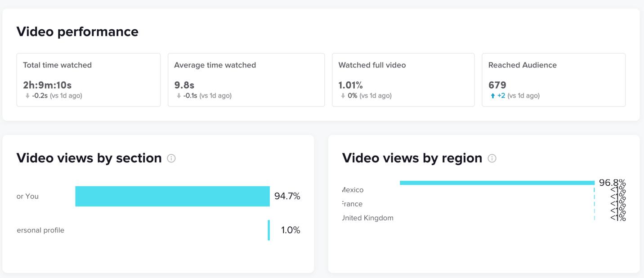Click the down arrow under Average time watched

point(179,96)
